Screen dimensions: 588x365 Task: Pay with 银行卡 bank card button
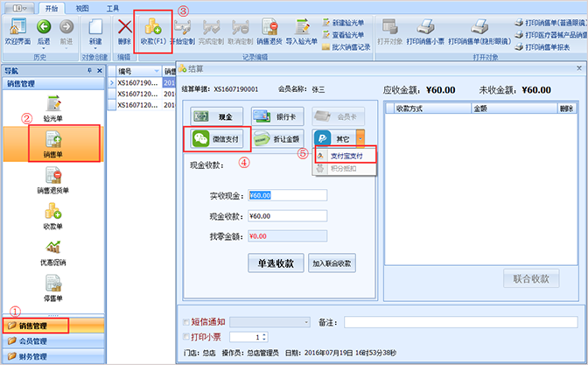tap(277, 116)
